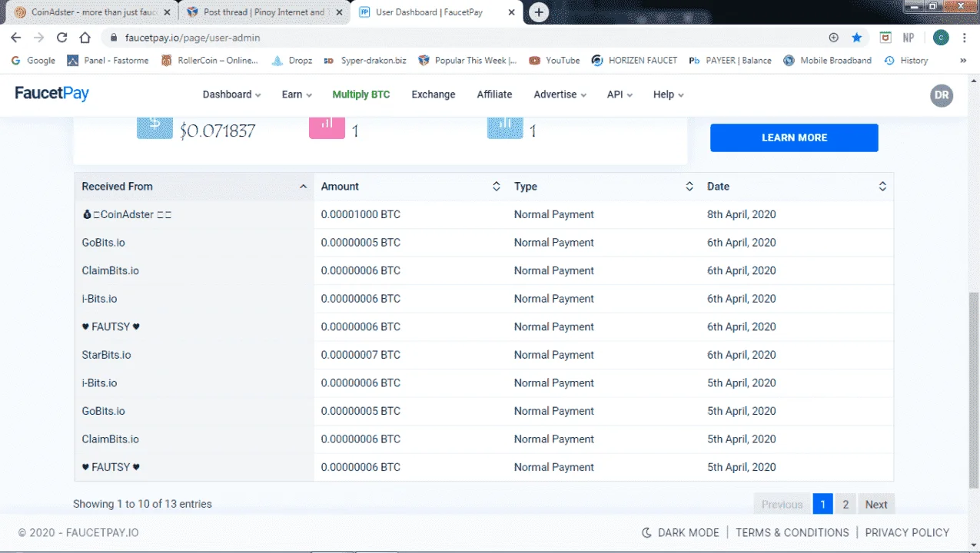Sort table by Date column
This screenshot has width=980, height=553.
pyautogui.click(x=796, y=187)
